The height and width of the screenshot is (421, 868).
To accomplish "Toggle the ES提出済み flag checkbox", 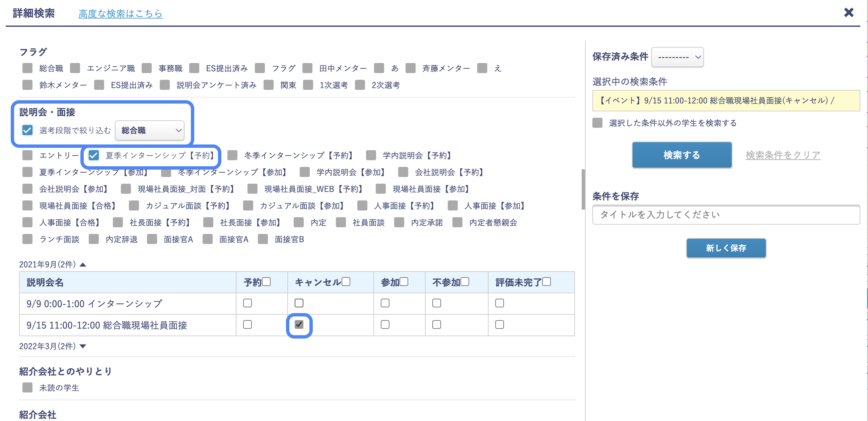I will (194, 68).
